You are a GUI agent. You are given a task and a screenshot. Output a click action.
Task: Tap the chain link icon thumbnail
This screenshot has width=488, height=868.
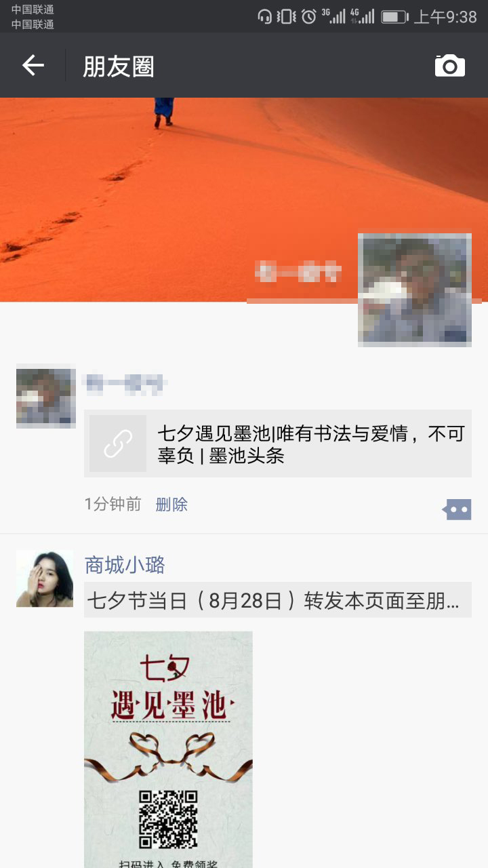point(118,443)
